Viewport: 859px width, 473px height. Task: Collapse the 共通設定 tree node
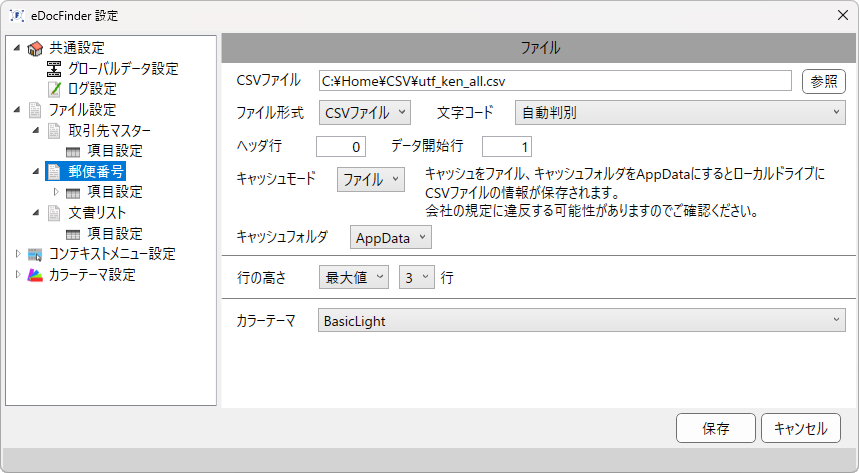pyautogui.click(x=17, y=48)
